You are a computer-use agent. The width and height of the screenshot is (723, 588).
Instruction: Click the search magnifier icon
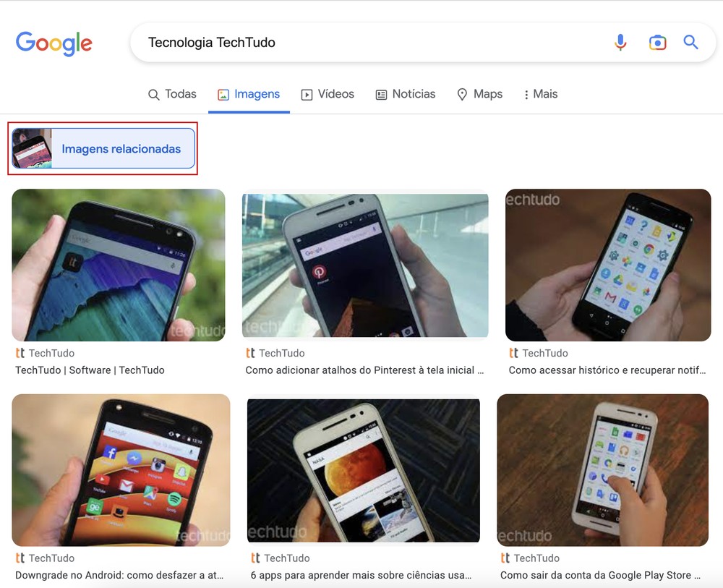pos(690,43)
